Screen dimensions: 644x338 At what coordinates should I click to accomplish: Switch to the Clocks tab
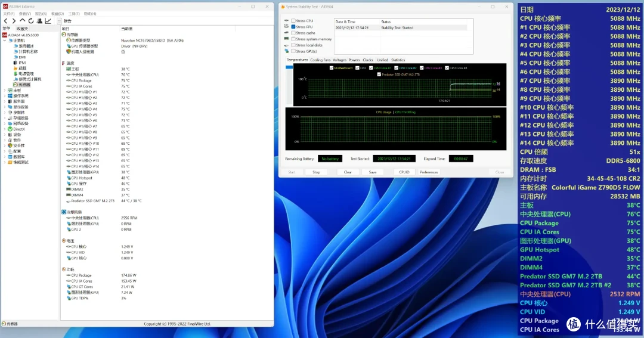[368, 60]
